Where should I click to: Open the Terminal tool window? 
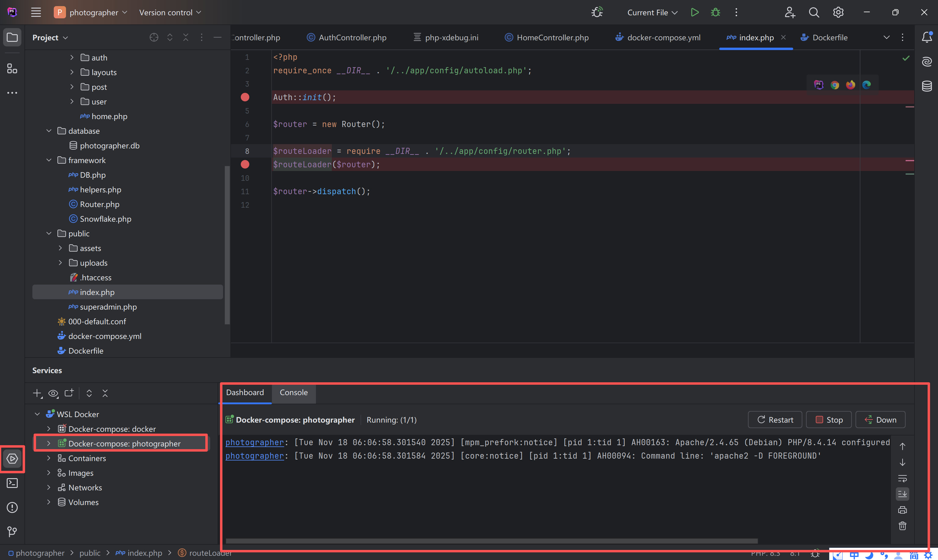click(12, 483)
